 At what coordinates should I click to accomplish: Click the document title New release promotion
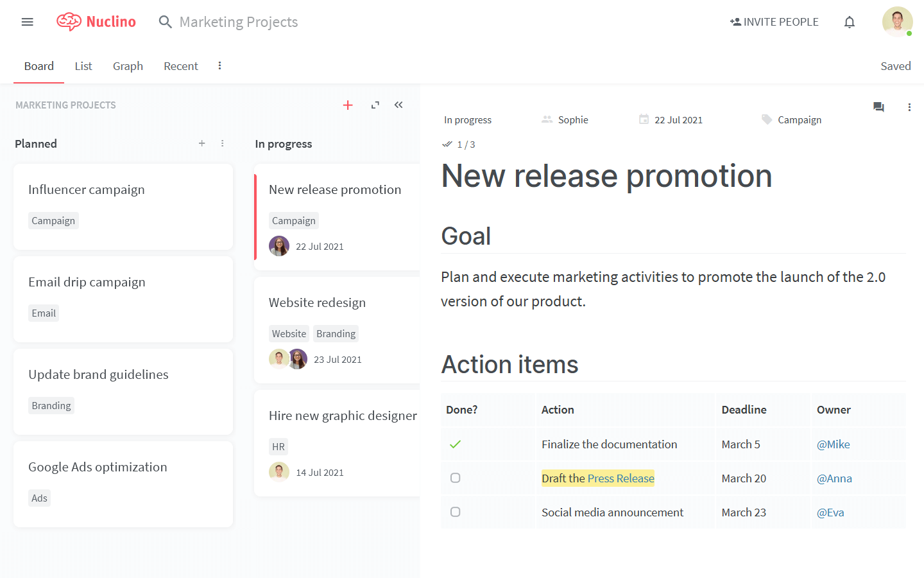606,176
